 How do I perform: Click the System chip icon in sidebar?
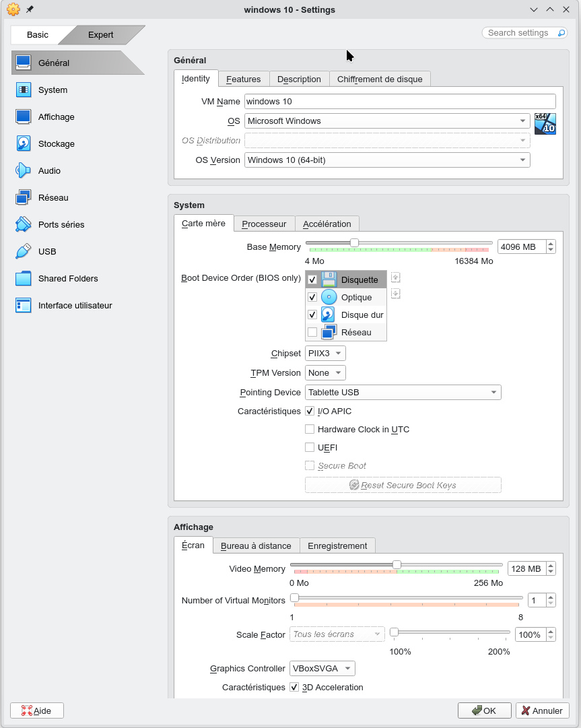(24, 90)
